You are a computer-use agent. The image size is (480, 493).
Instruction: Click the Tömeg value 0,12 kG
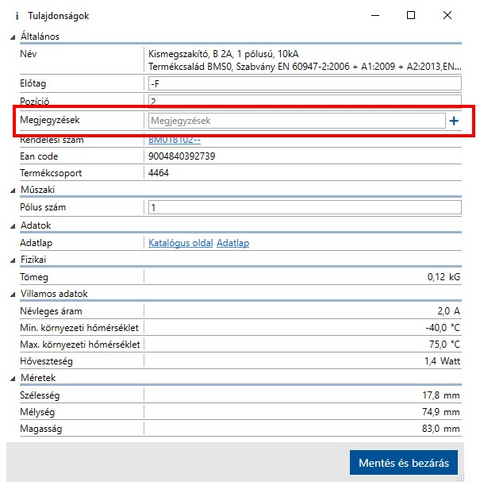444,277
